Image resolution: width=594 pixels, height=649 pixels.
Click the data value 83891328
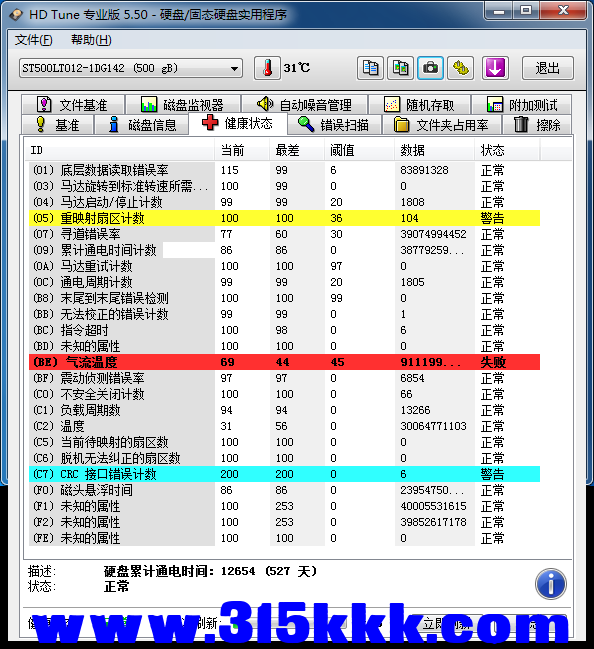pos(424,170)
